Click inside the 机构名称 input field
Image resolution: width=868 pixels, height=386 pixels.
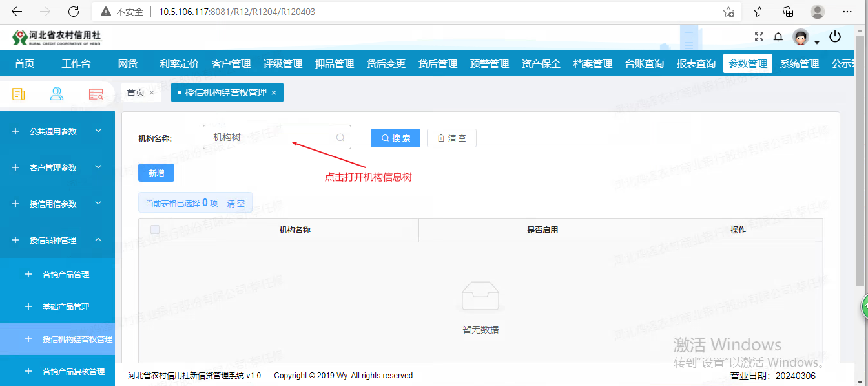271,137
